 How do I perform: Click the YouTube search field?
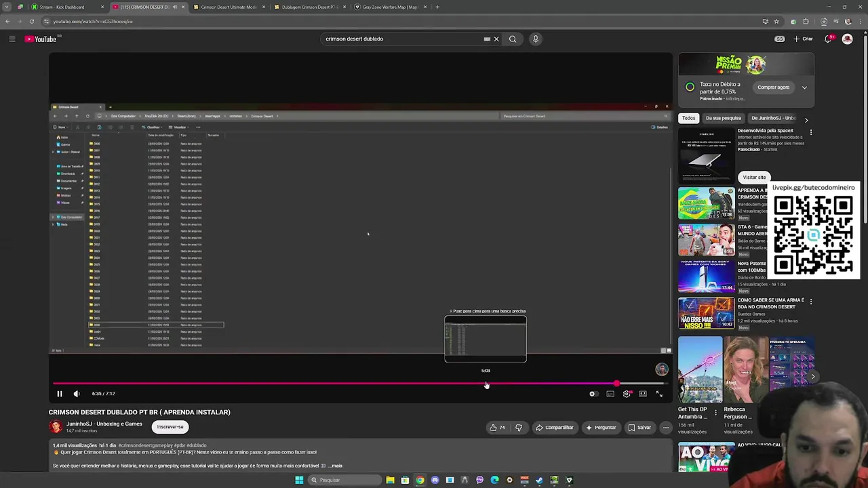point(403,39)
